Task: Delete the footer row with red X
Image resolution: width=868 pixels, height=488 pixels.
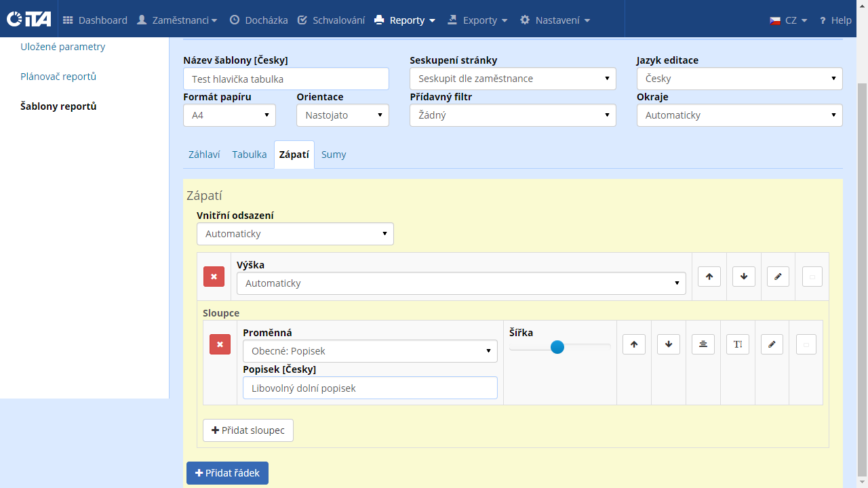Action: (x=214, y=277)
